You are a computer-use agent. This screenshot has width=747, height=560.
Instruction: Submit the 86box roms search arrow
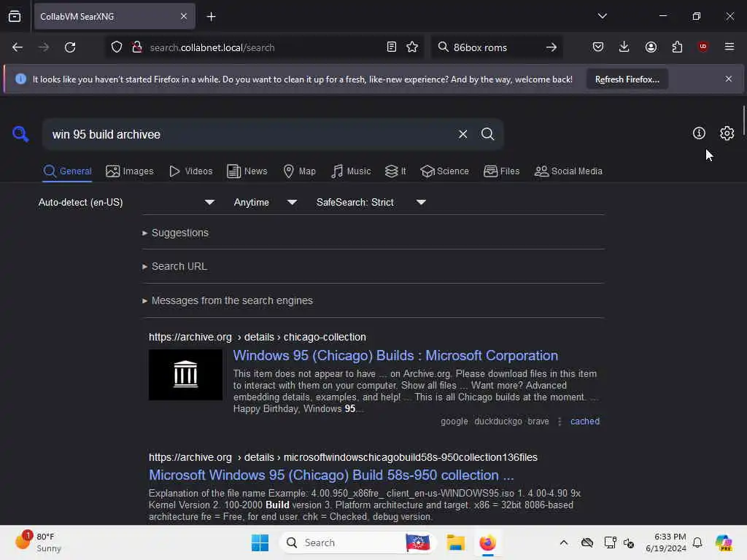(x=551, y=47)
